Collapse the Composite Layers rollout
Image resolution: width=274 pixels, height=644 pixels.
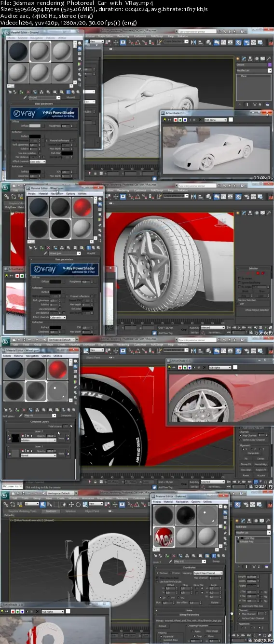click(41, 421)
